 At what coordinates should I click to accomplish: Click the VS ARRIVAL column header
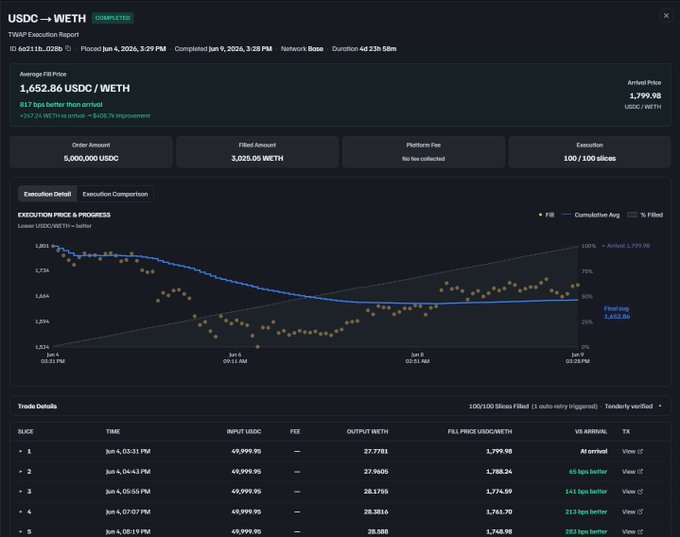click(591, 432)
